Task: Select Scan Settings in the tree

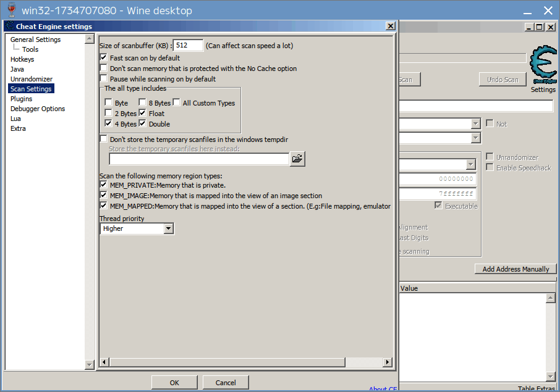Action: coord(31,89)
